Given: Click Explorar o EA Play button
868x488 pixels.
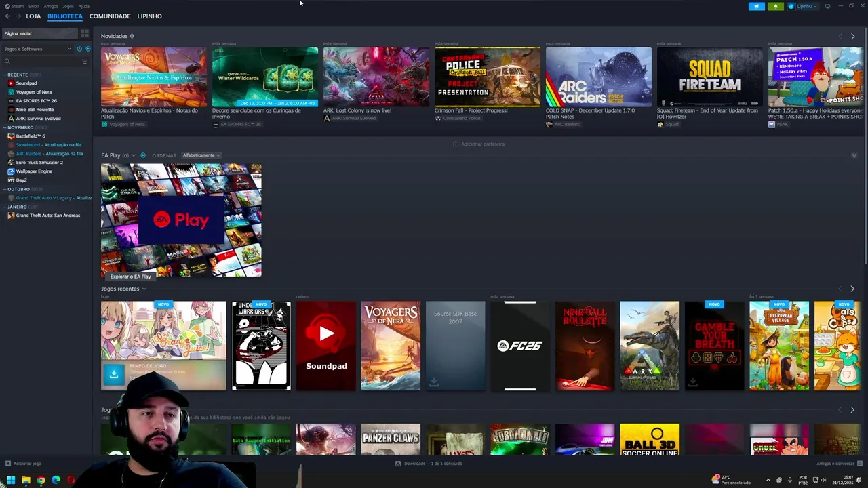Looking at the screenshot, I should [x=131, y=277].
